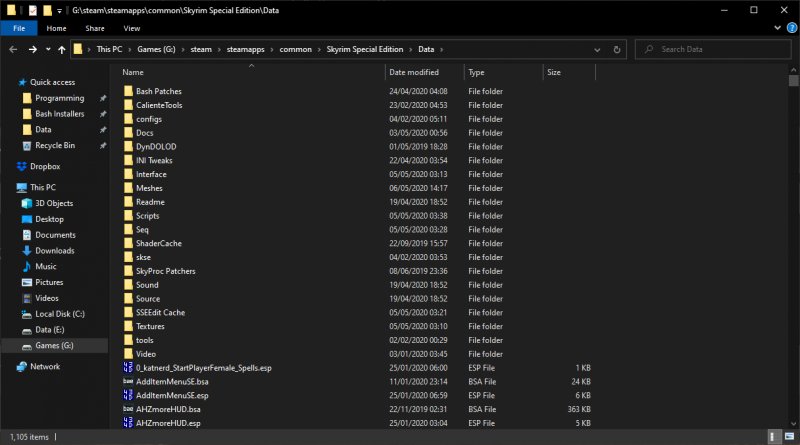
Task: Click Games (G:) in the breadcrumb
Action: point(156,50)
